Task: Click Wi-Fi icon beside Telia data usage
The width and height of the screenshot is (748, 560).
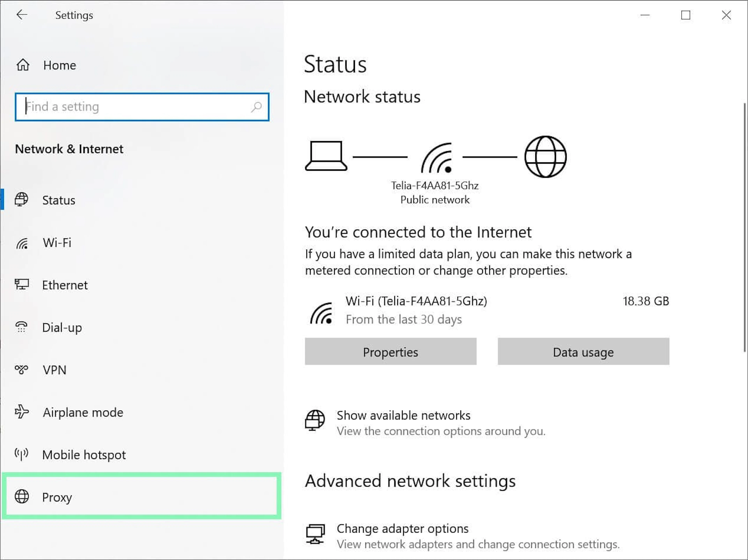Action: coord(321,313)
